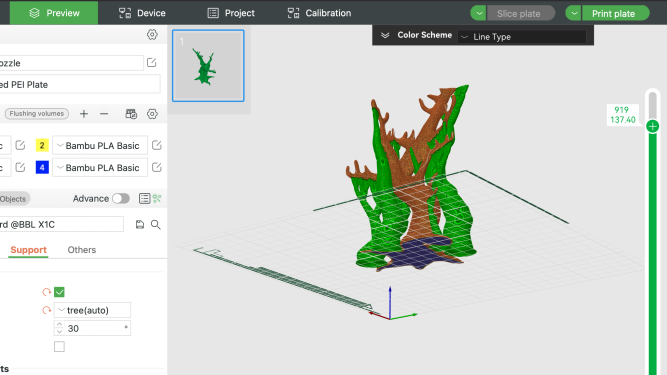Increase the threshold angle 30 value

pyautogui.click(x=60, y=325)
